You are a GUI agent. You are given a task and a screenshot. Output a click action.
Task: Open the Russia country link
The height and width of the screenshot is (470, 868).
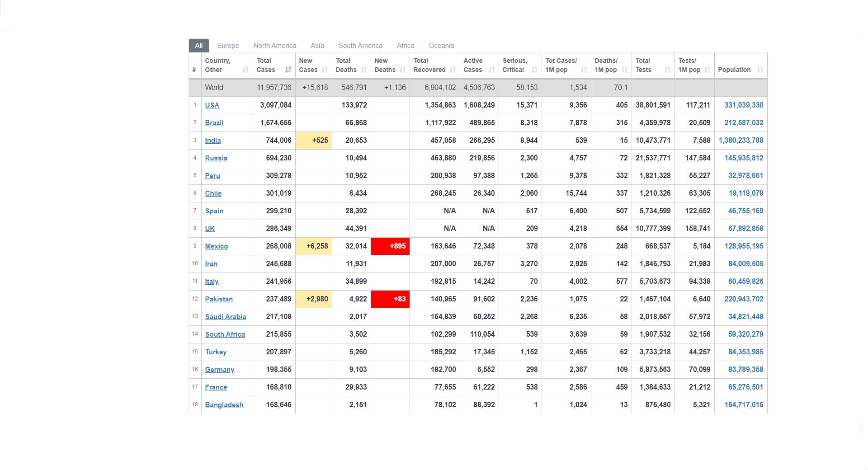click(x=216, y=158)
